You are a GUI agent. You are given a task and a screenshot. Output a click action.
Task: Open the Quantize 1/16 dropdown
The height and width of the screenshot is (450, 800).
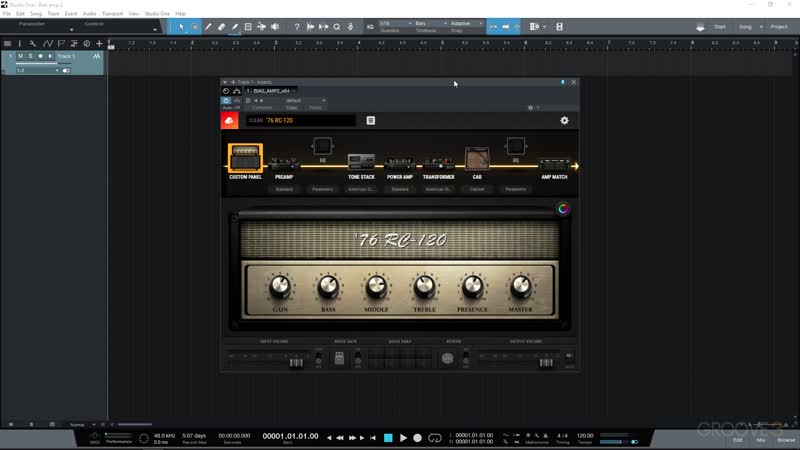coord(395,23)
